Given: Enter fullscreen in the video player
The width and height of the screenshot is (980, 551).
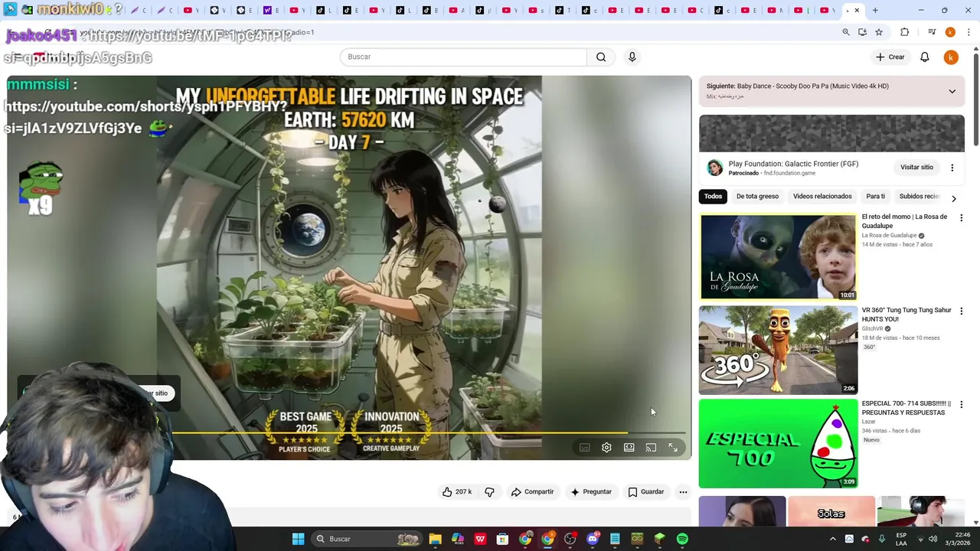Looking at the screenshot, I should click(x=673, y=448).
